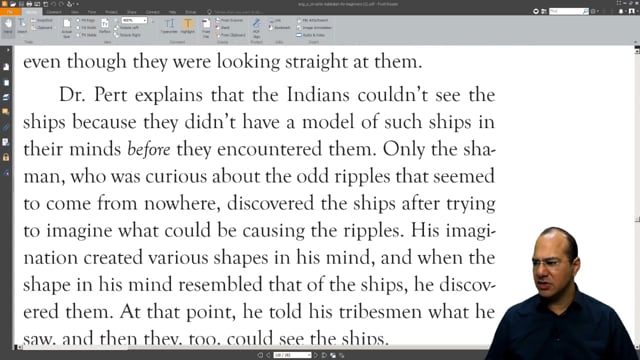
Task: Open the Security lock panel icon
Action: pos(6,157)
